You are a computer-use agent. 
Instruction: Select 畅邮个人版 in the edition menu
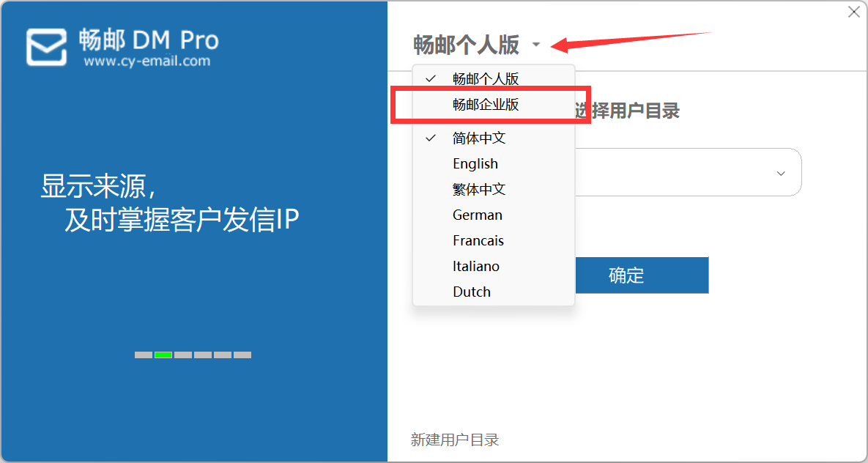point(494,78)
